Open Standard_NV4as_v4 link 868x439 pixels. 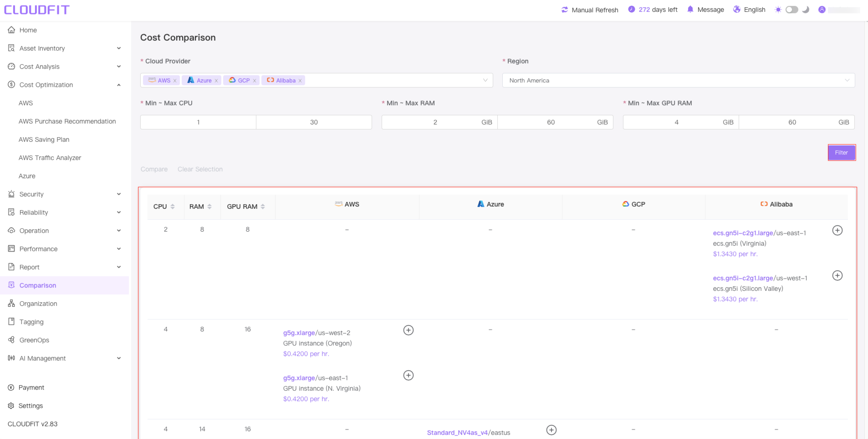(x=458, y=433)
